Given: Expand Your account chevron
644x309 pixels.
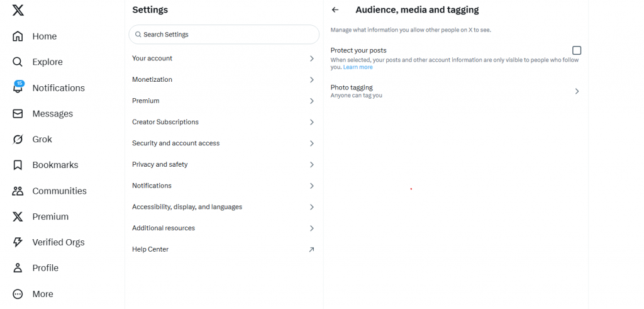Looking at the screenshot, I should pos(312,59).
